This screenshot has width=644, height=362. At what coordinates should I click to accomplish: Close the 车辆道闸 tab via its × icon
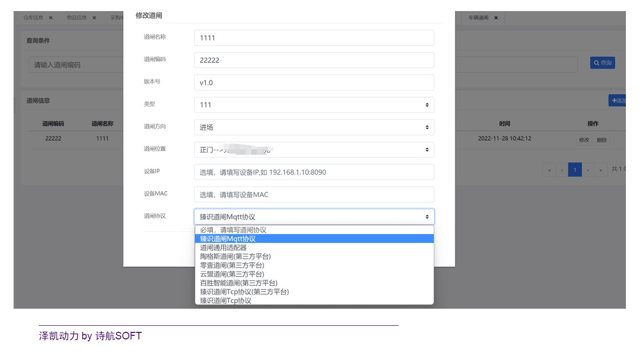(496, 18)
